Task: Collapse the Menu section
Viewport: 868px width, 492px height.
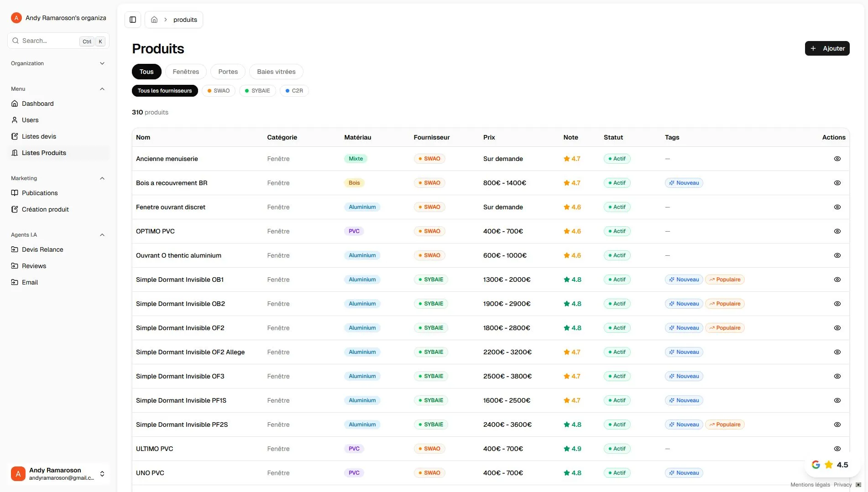Action: point(102,88)
